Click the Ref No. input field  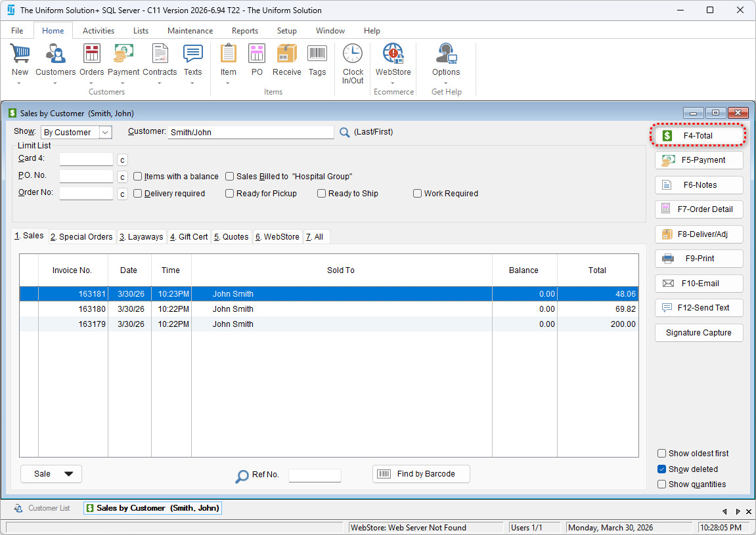pyautogui.click(x=315, y=475)
